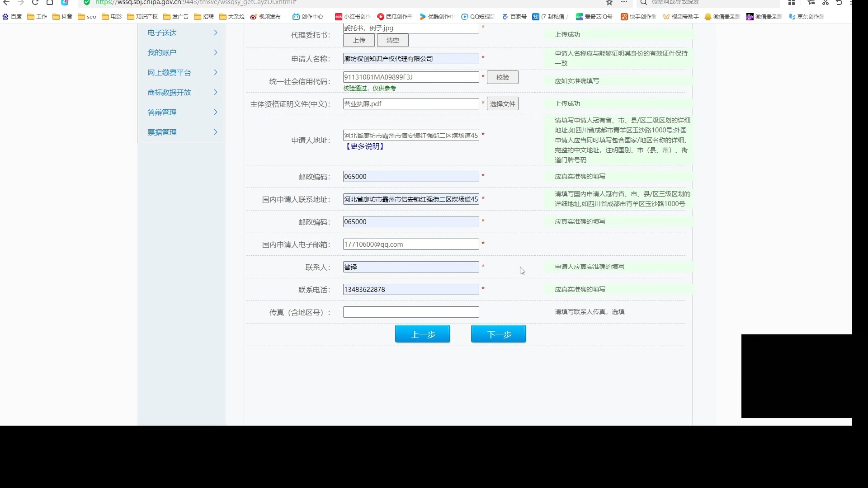Focus the 代理委托书 file name field

pos(411,28)
